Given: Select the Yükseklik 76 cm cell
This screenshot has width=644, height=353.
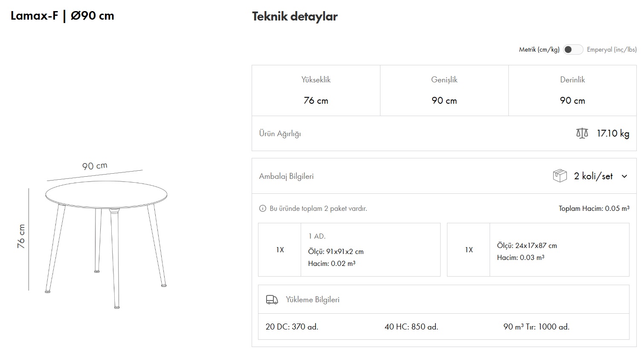Looking at the screenshot, I should coord(316,90).
